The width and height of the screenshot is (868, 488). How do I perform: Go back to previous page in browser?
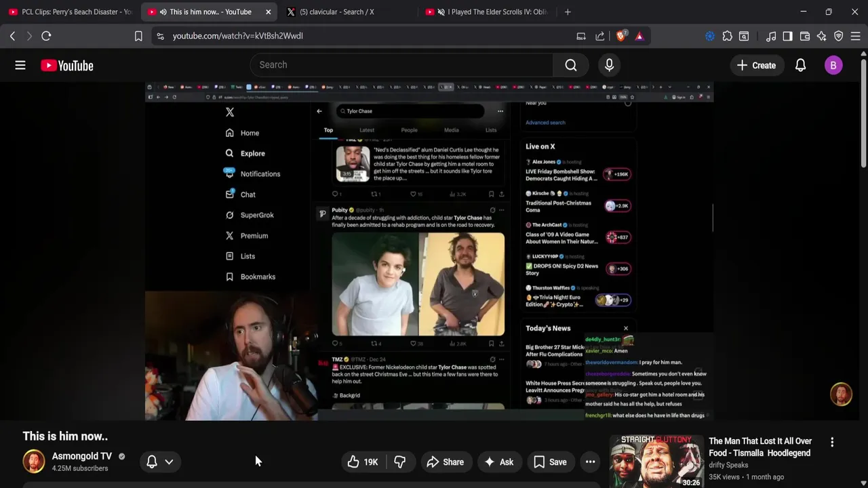tap(12, 36)
